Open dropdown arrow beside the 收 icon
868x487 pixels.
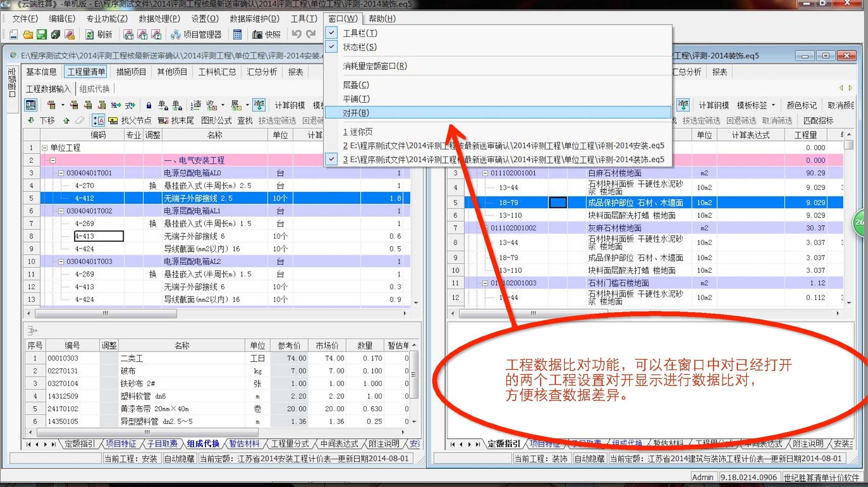tap(223, 105)
